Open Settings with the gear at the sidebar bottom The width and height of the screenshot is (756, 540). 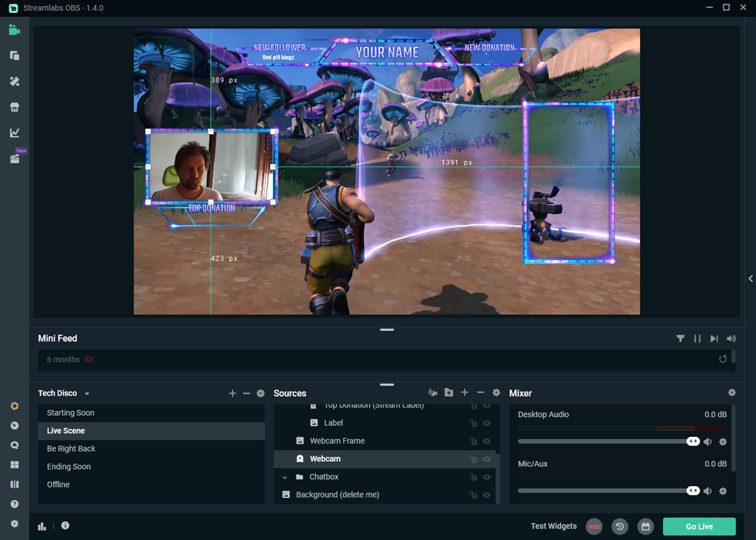tap(14, 524)
